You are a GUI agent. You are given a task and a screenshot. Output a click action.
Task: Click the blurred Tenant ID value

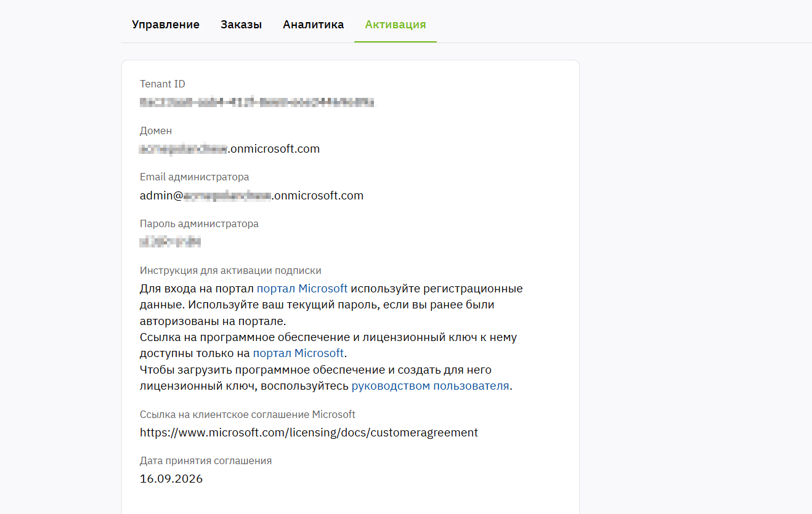[257, 102]
